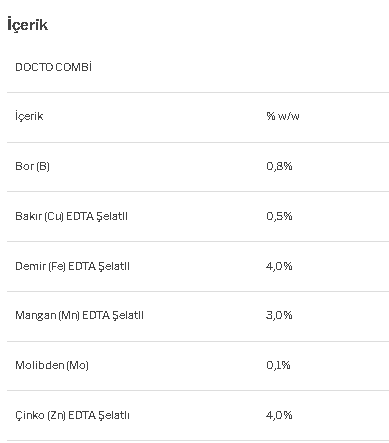Screen dimensions: 389x443
Task: Click the 4,0% value for Demir
Action: click(279, 266)
